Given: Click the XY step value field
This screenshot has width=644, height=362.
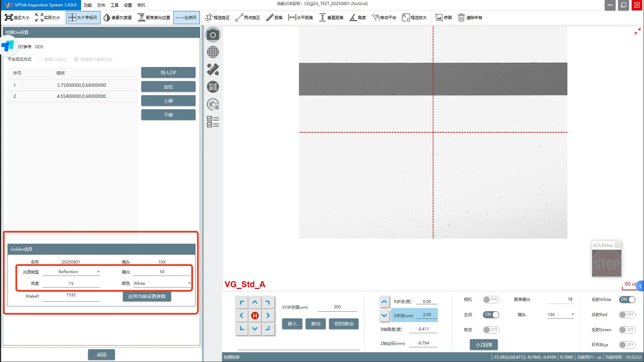Looking at the screenshot, I should click(x=337, y=307).
